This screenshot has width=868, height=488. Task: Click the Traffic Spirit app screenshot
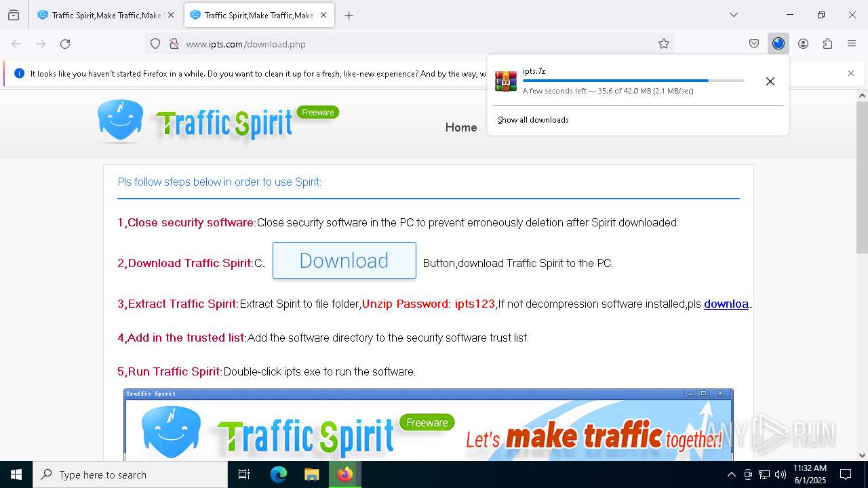coord(429,424)
